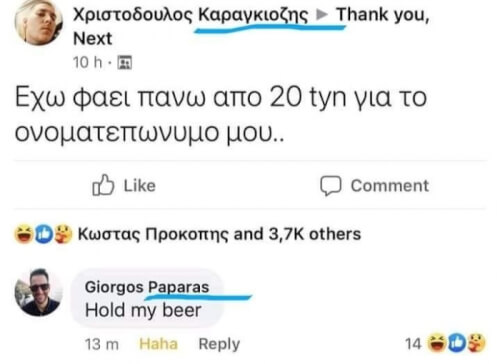Open the post author's profile picture
The image size is (500, 364).
38,22
